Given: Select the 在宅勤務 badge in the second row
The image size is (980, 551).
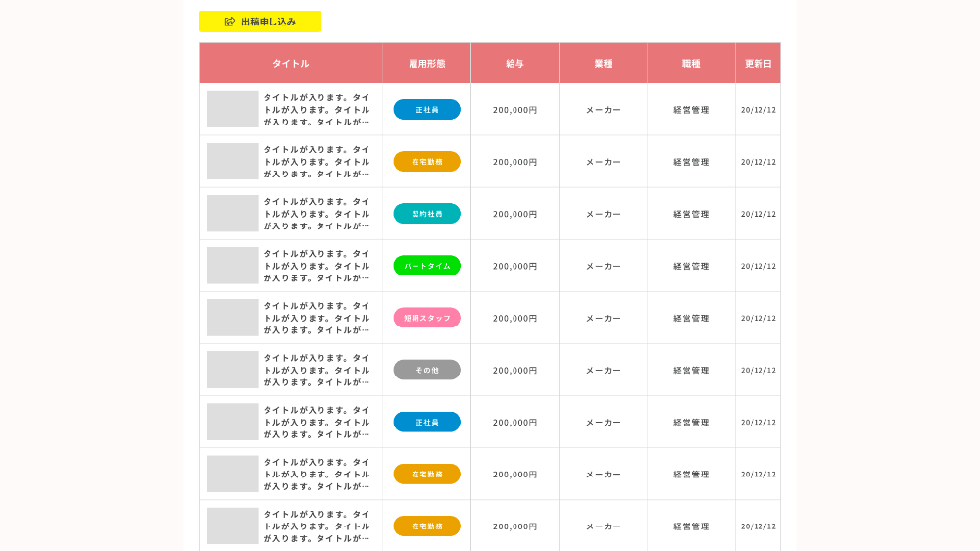Looking at the screenshot, I should click(426, 162).
